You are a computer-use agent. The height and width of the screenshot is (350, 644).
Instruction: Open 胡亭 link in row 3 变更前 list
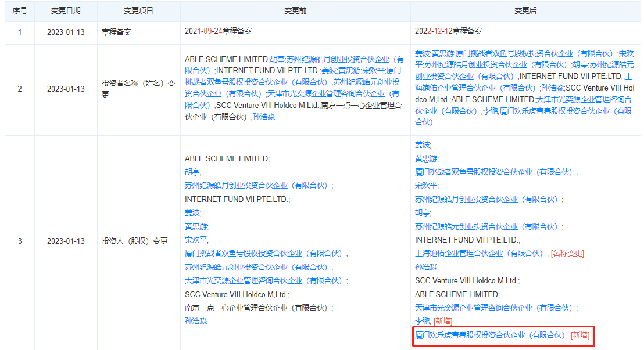192,172
